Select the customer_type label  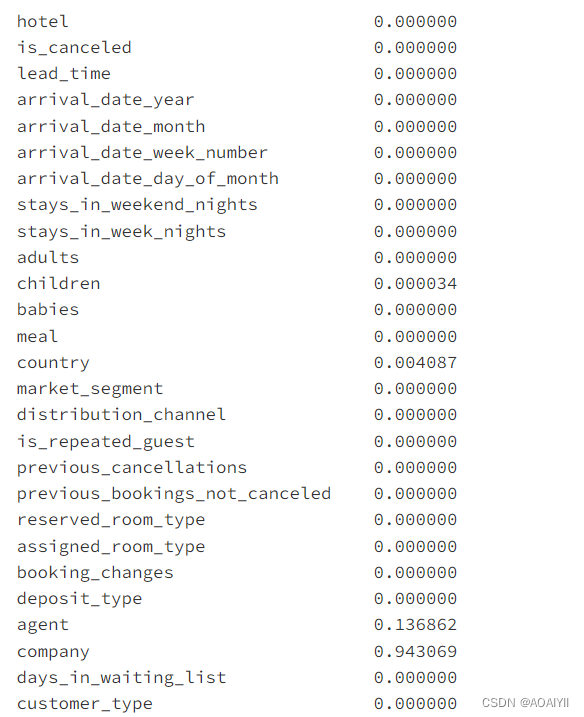pos(85,704)
